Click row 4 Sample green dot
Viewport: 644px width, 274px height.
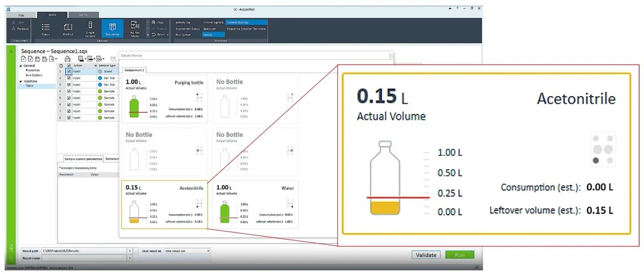100,91
